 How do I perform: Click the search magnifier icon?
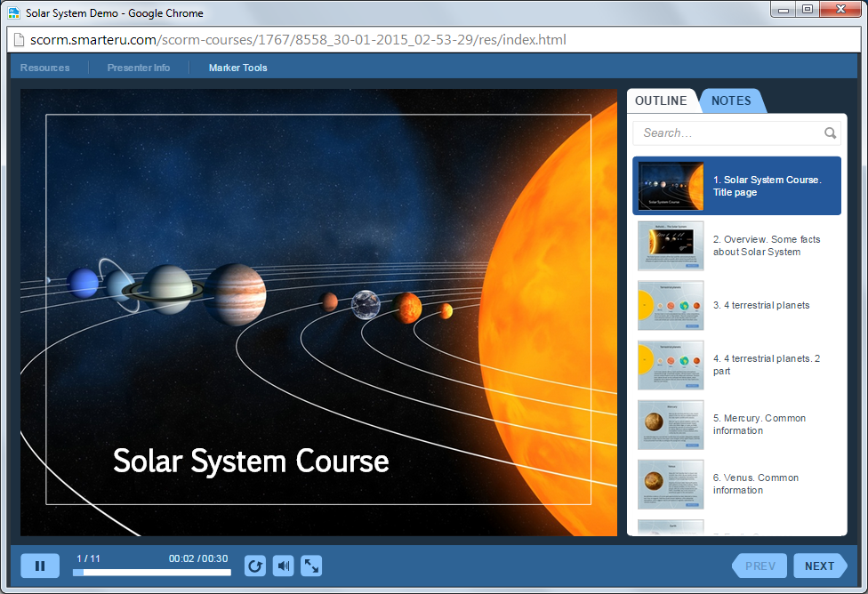point(830,132)
